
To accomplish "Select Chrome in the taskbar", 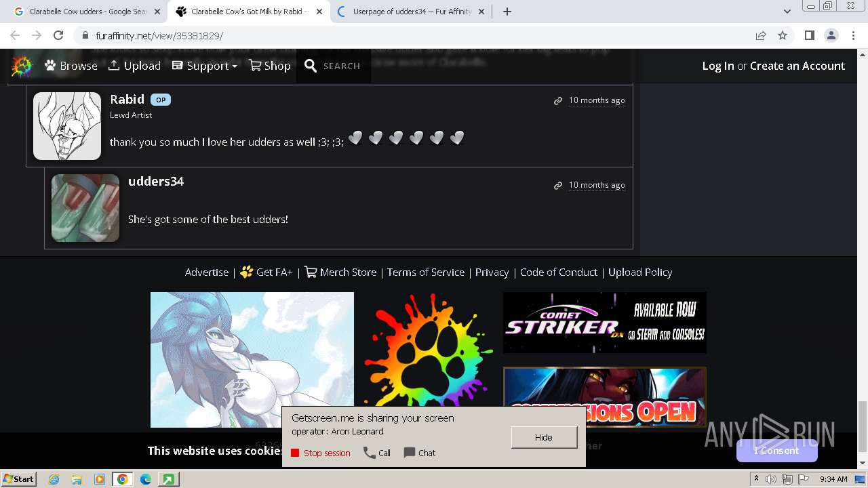I will 122,479.
